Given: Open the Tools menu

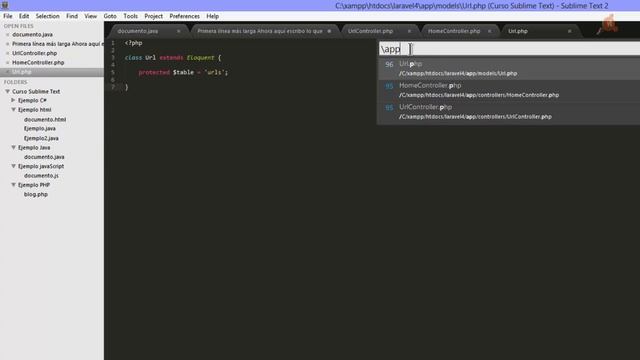Looking at the screenshot, I should click(x=131, y=16).
